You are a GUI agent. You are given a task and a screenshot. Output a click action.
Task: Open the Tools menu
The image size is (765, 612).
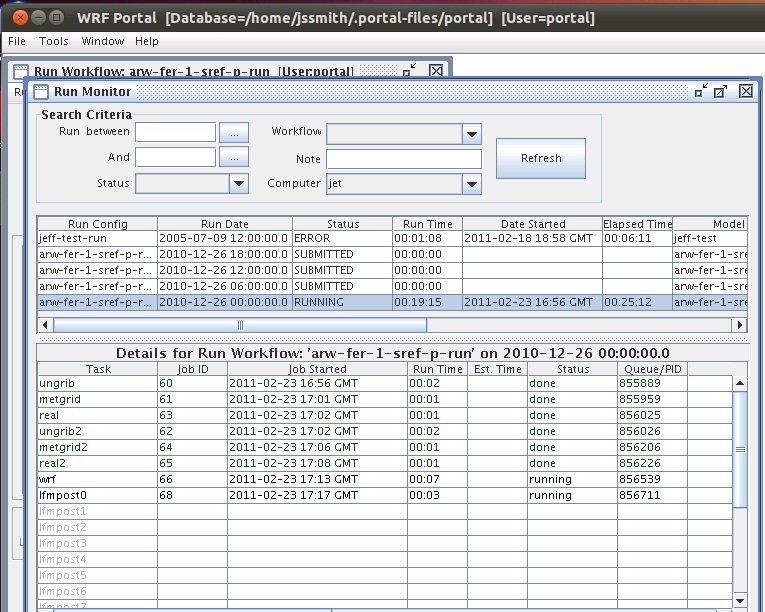click(54, 41)
